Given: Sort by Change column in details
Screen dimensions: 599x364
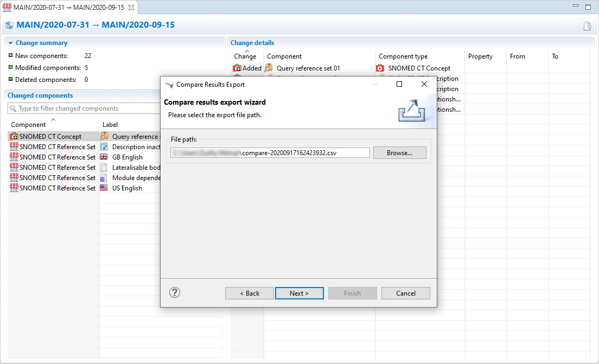Looking at the screenshot, I should pyautogui.click(x=245, y=56).
